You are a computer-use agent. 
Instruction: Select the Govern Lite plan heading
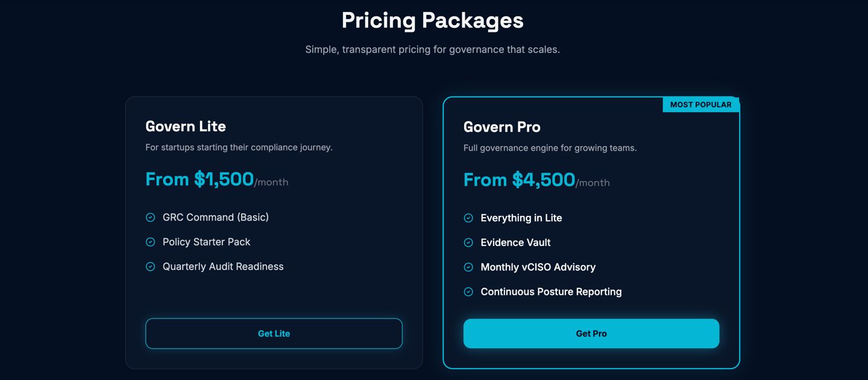(x=186, y=126)
